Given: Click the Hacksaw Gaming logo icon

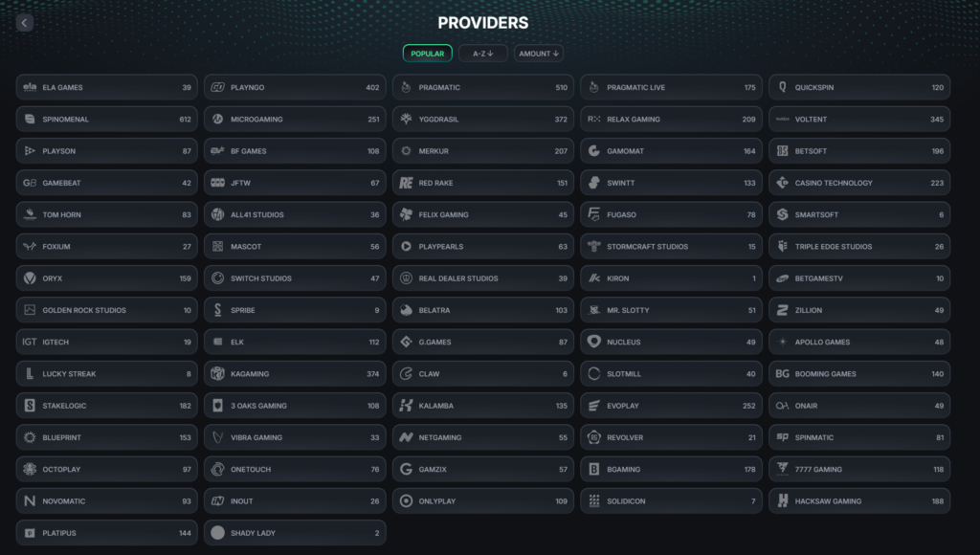Looking at the screenshot, I should [783, 501].
